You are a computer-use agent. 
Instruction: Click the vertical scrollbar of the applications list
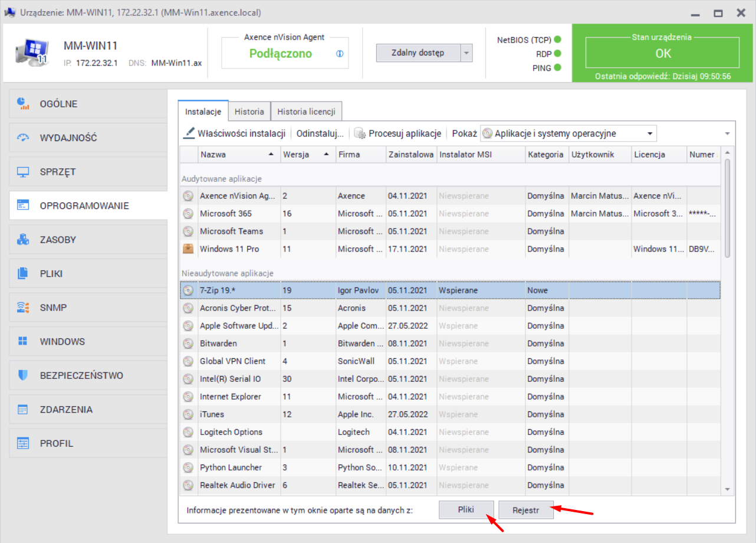pyautogui.click(x=727, y=207)
